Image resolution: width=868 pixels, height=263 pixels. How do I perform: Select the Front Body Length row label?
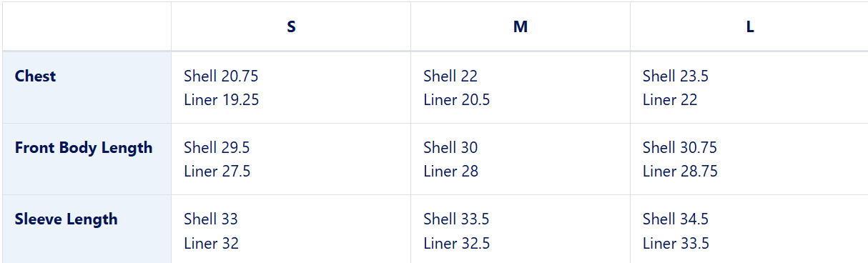coord(84,147)
